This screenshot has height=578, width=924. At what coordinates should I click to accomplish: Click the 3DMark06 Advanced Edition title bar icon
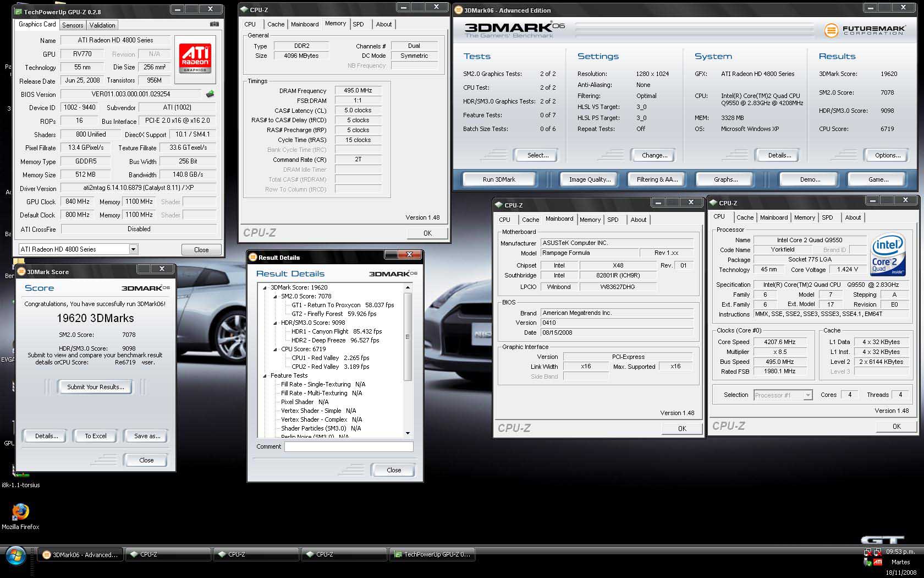point(459,10)
